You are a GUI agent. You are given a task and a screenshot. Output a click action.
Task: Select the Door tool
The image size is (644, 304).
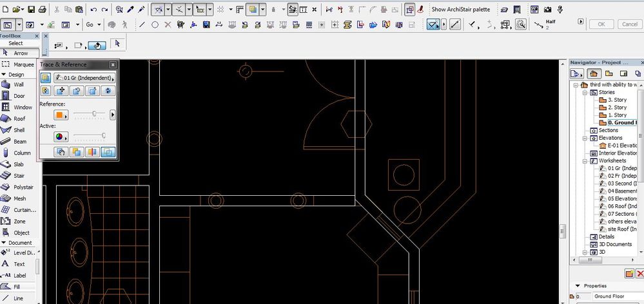[x=19, y=96]
